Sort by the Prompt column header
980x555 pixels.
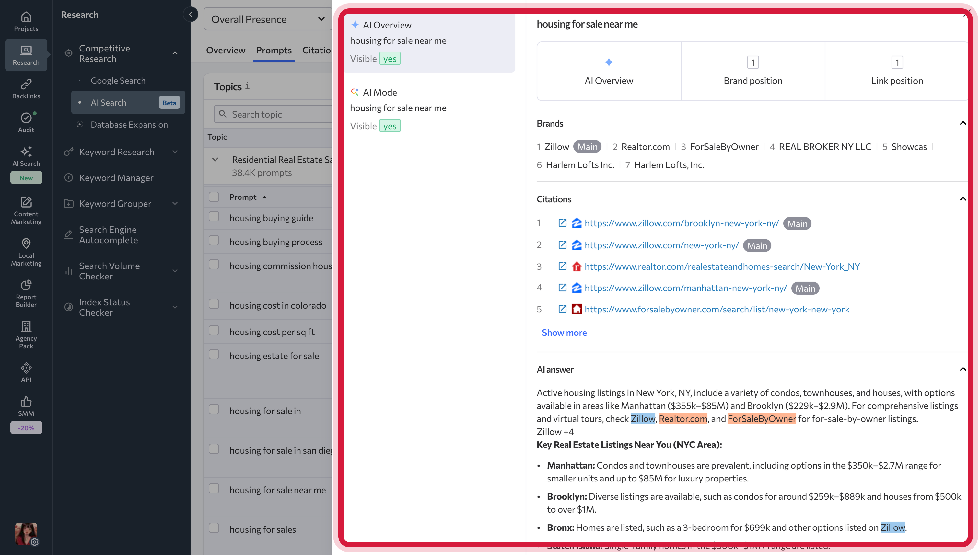coord(248,197)
